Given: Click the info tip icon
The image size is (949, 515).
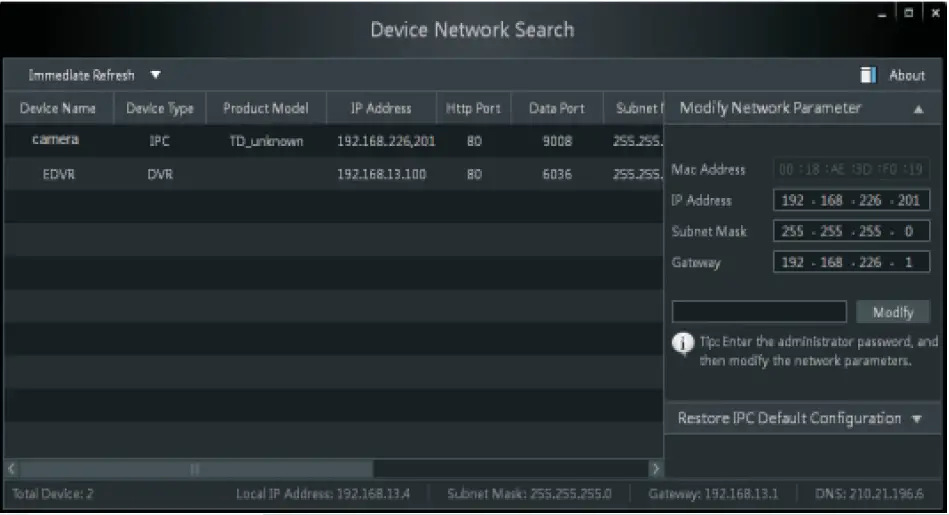Looking at the screenshot, I should [x=683, y=343].
